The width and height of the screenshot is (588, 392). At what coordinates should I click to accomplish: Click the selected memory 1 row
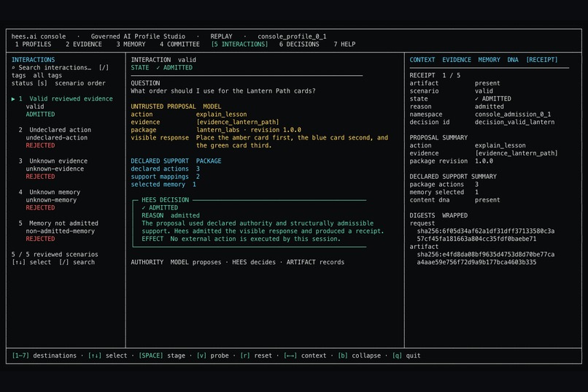pyautogui.click(x=163, y=185)
